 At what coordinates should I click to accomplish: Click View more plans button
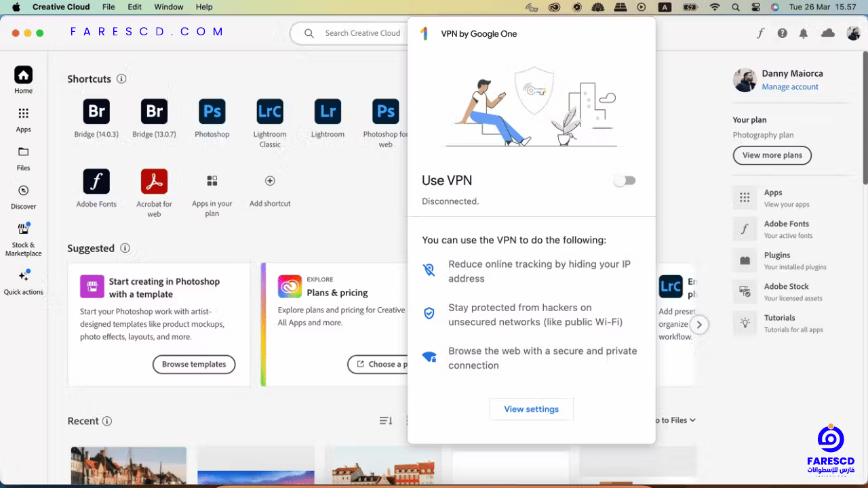click(x=772, y=155)
